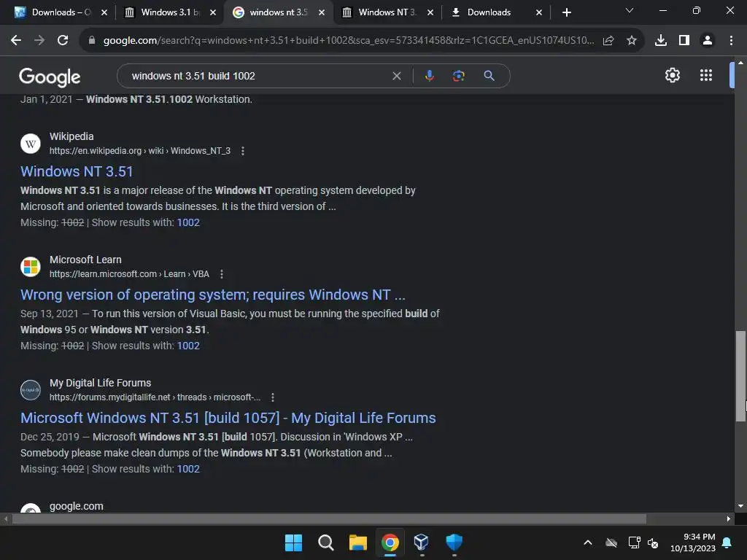
Task: Click the vertical scrollbar thumb
Action: (x=740, y=376)
